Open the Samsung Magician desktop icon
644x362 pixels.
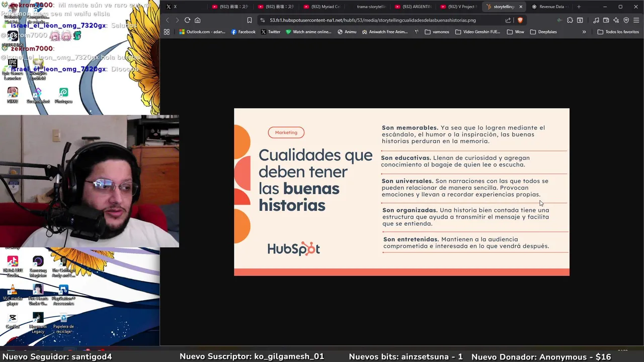(38, 266)
